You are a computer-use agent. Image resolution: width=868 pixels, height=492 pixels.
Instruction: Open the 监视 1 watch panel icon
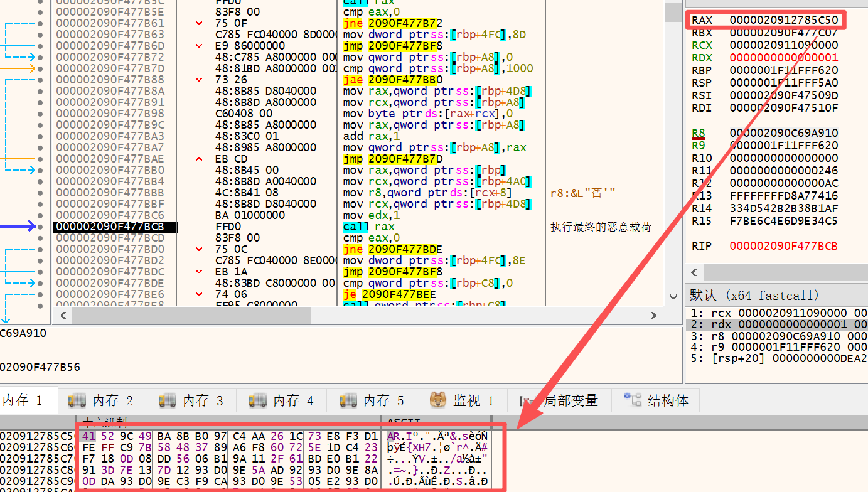pyautogui.click(x=438, y=400)
